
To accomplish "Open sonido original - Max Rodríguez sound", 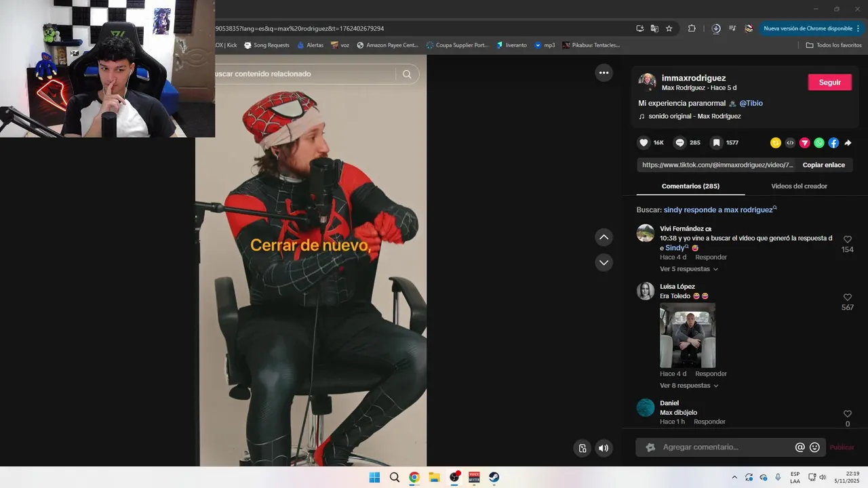I will tap(694, 116).
